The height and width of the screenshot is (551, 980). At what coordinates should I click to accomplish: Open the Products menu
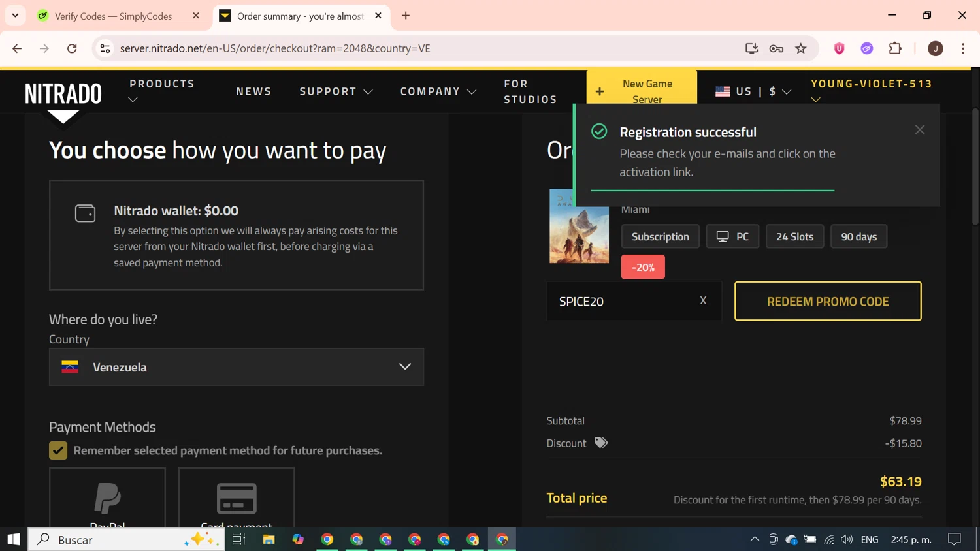[162, 91]
